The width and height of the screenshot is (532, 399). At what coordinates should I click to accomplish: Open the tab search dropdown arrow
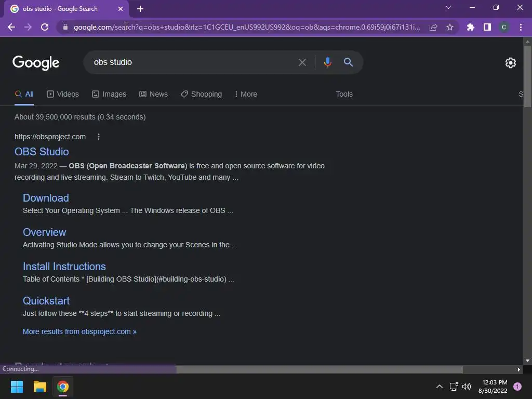(x=448, y=7)
